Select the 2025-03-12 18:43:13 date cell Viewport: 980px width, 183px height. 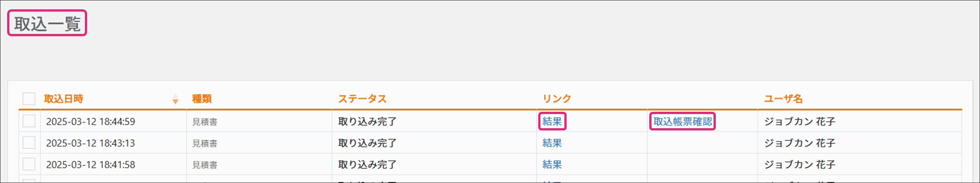click(x=90, y=143)
